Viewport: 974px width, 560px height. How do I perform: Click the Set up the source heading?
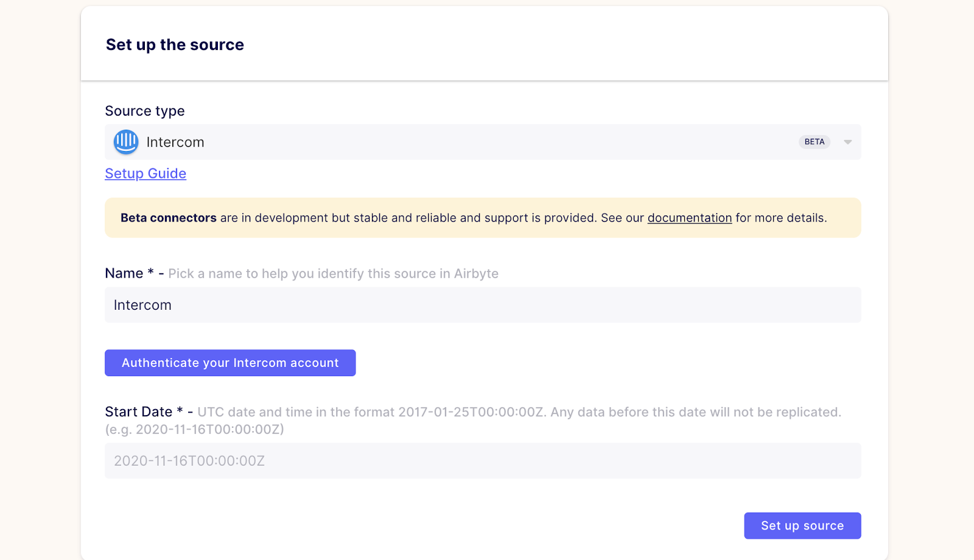(174, 44)
